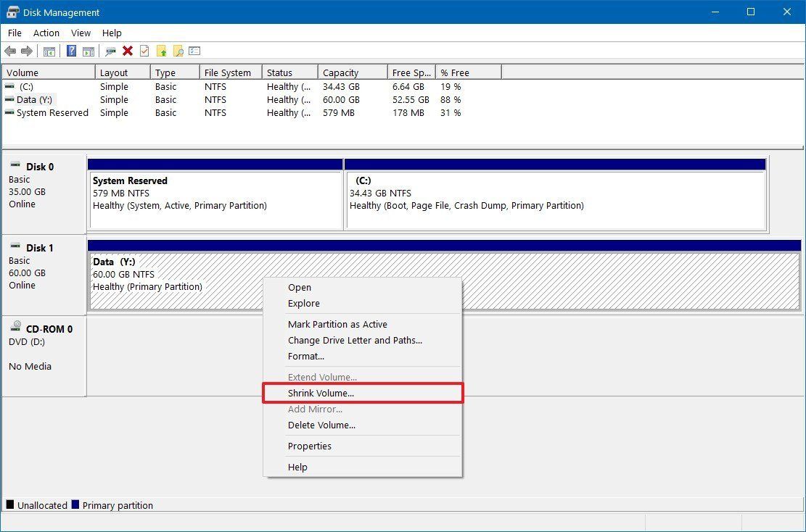Toggle the Show/Hide Console Tree toolbar icon
806x532 pixels.
[49, 51]
